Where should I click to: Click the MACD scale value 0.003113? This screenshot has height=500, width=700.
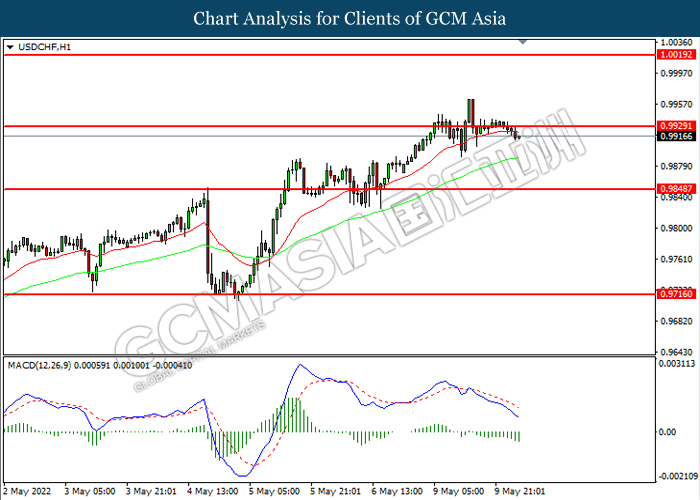[x=678, y=363]
